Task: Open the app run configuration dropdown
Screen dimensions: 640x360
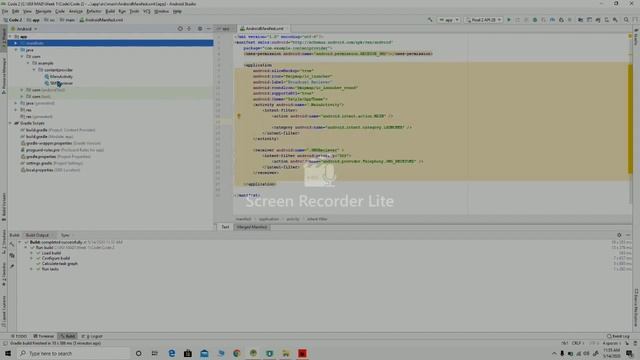Action: tap(449, 20)
